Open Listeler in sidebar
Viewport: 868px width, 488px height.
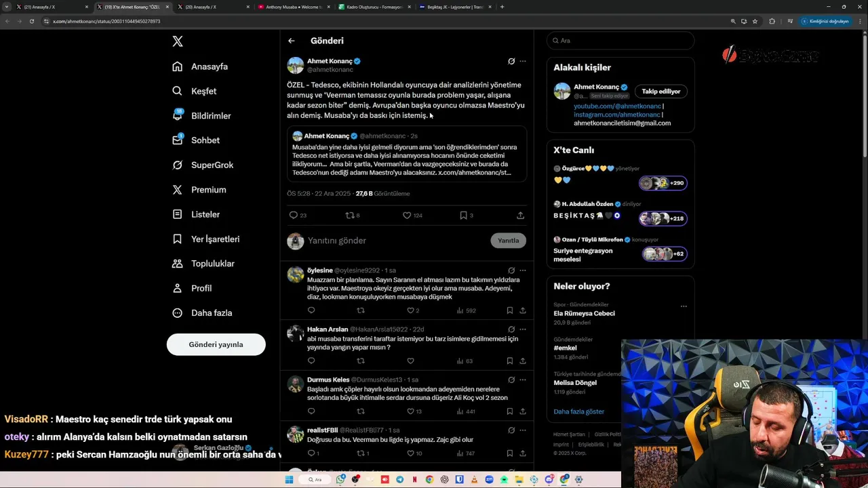coord(196,214)
